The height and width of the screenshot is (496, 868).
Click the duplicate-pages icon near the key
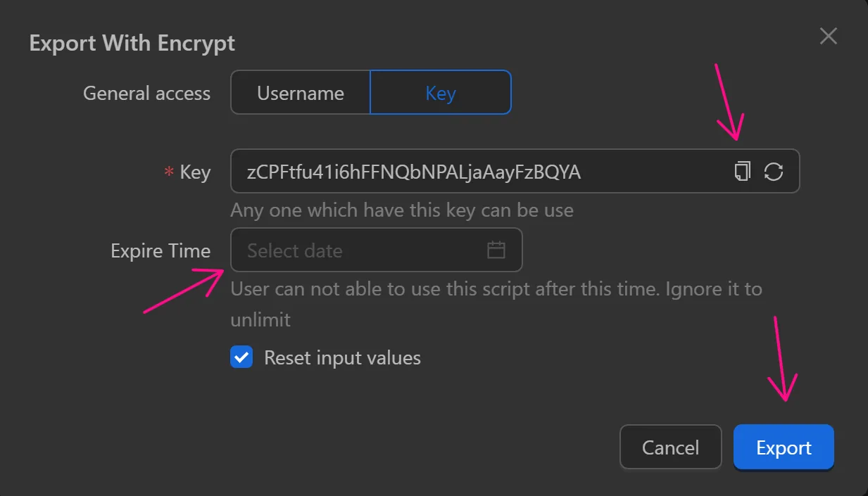(742, 171)
